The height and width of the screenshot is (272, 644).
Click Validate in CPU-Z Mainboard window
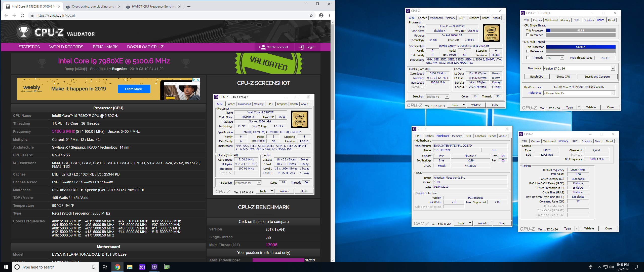(482, 223)
